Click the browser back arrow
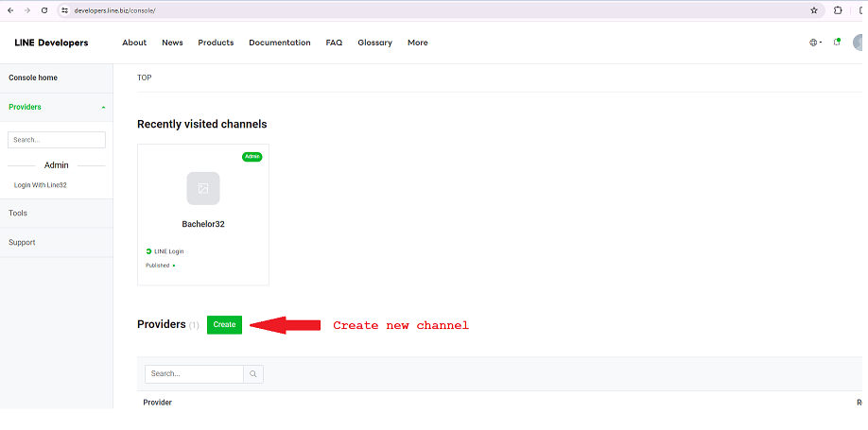Image resolution: width=868 pixels, height=430 pixels. [x=9, y=9]
